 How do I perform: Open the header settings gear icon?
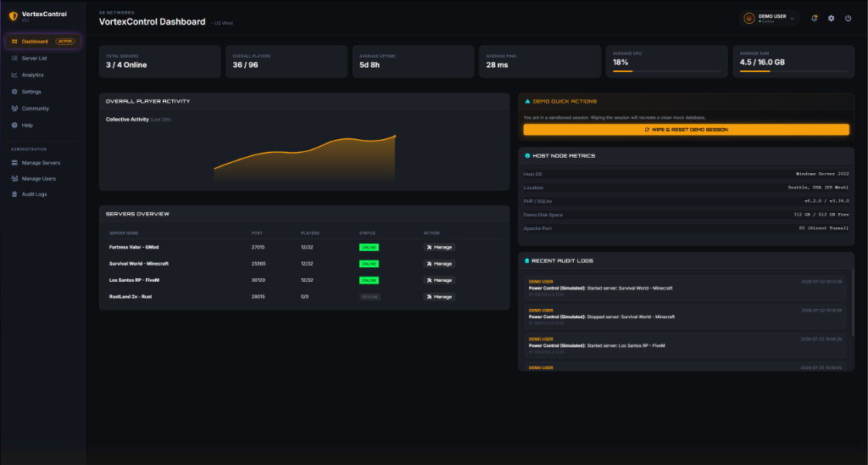831,19
